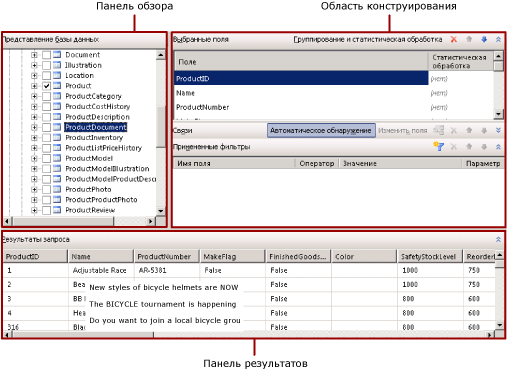
Task: Expand the Document tree node
Action: [34, 55]
